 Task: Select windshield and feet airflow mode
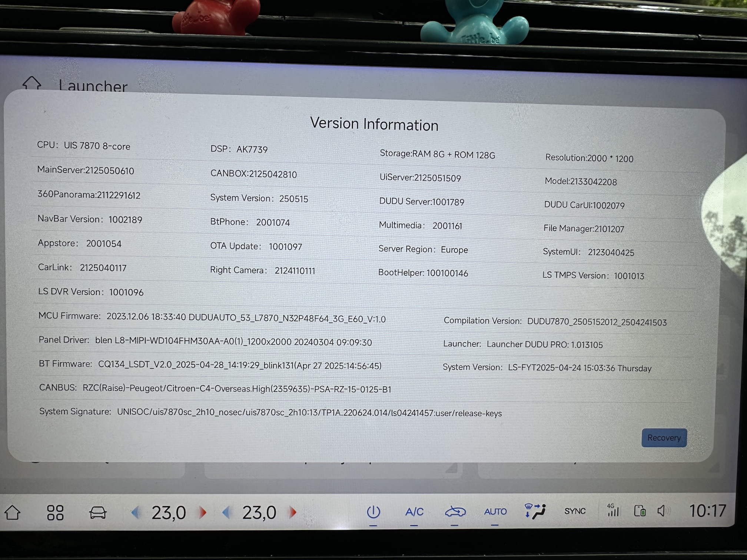535,511
